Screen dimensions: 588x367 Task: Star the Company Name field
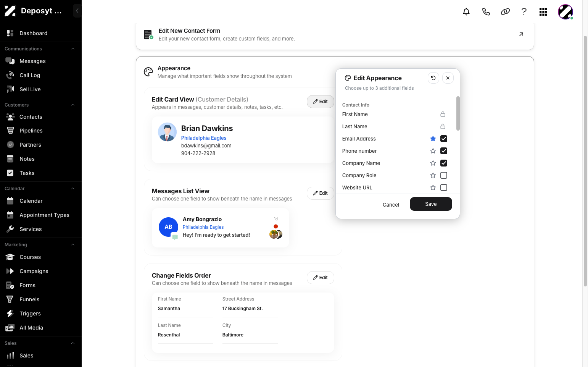point(433,163)
